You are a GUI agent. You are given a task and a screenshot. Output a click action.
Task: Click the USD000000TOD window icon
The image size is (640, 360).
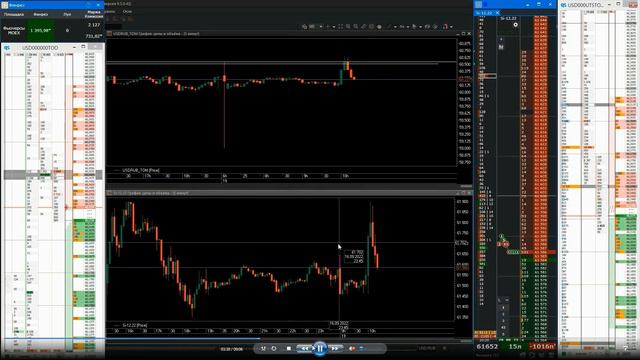[x=7, y=48]
